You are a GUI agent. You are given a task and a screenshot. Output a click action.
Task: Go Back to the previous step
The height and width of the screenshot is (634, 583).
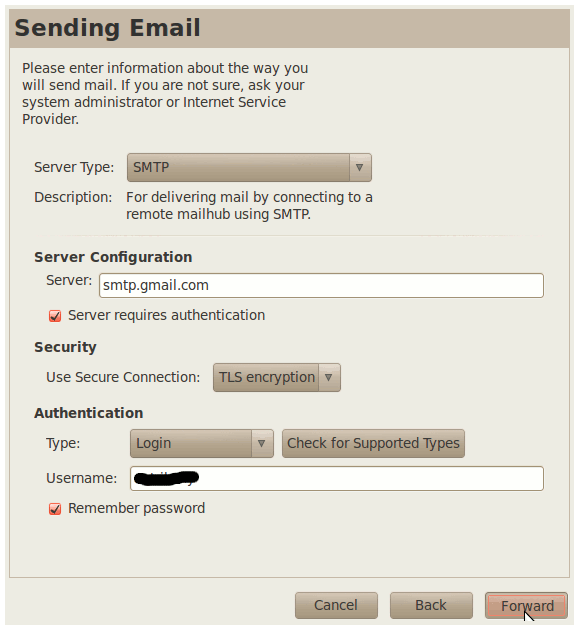click(x=431, y=605)
